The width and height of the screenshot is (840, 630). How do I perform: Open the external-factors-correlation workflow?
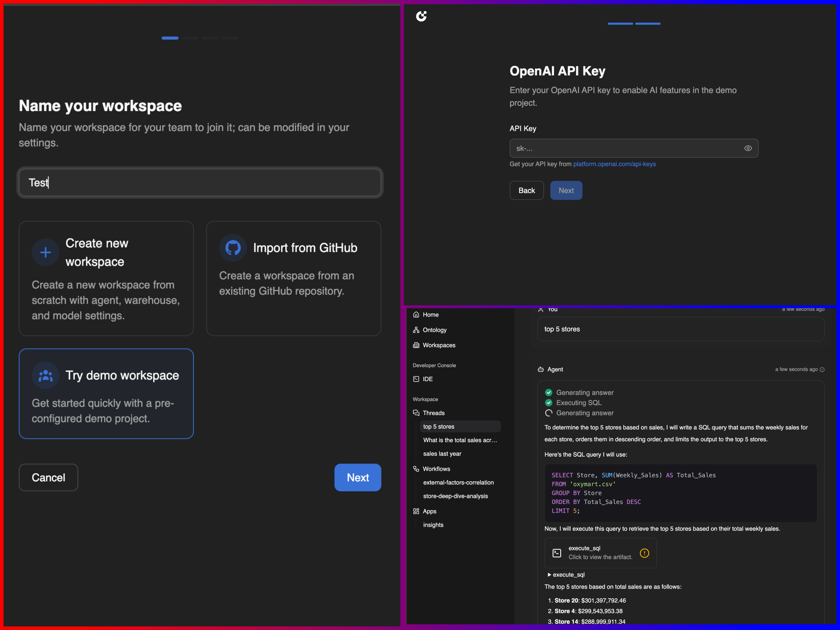[458, 482]
